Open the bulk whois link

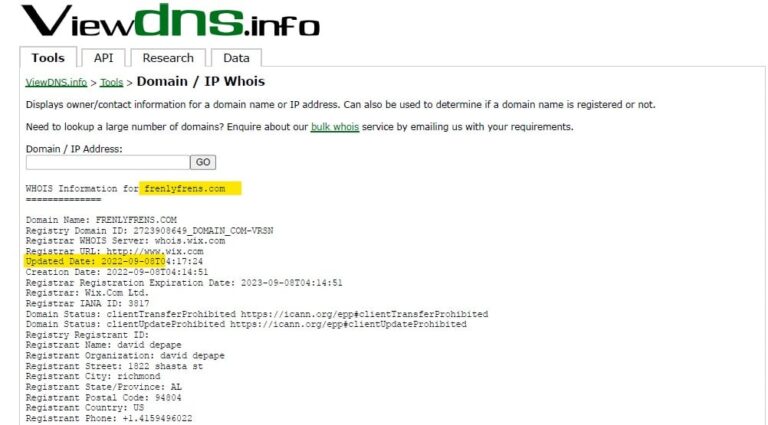pyautogui.click(x=335, y=127)
